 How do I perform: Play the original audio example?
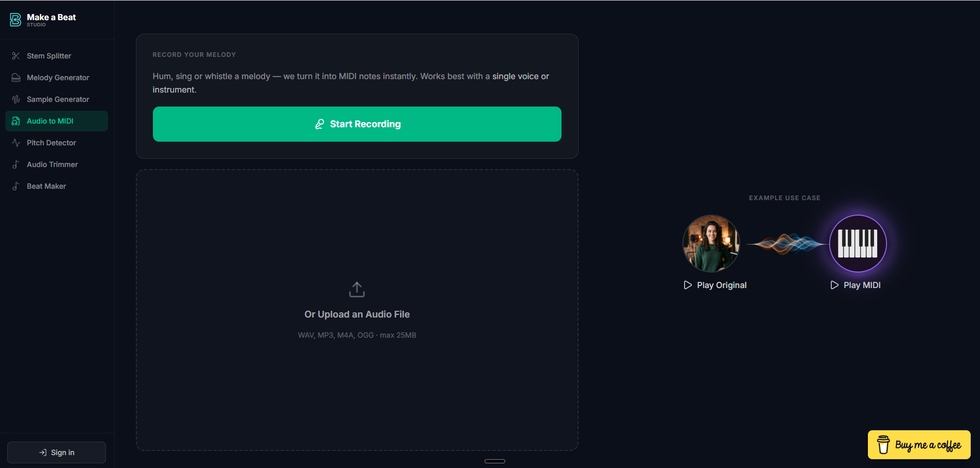tap(715, 285)
